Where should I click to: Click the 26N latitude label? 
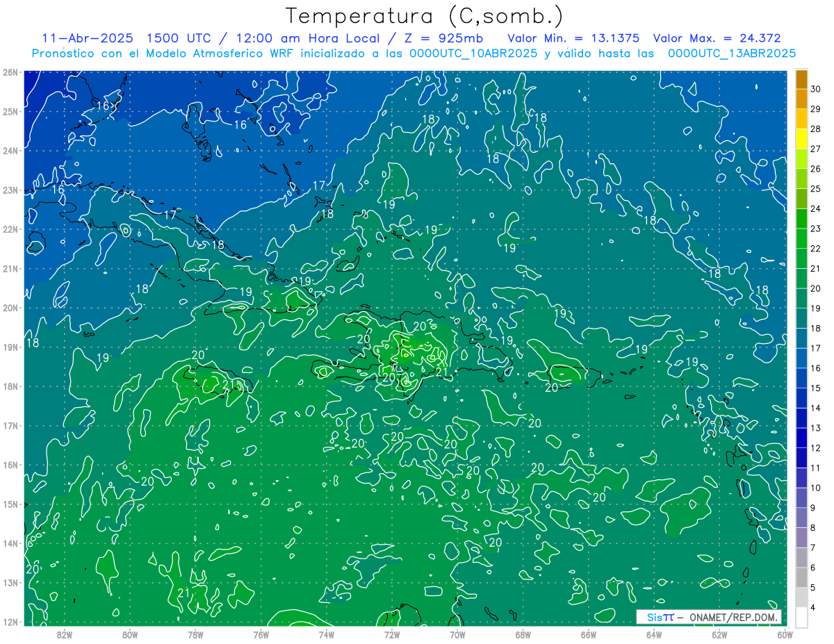pos(10,72)
